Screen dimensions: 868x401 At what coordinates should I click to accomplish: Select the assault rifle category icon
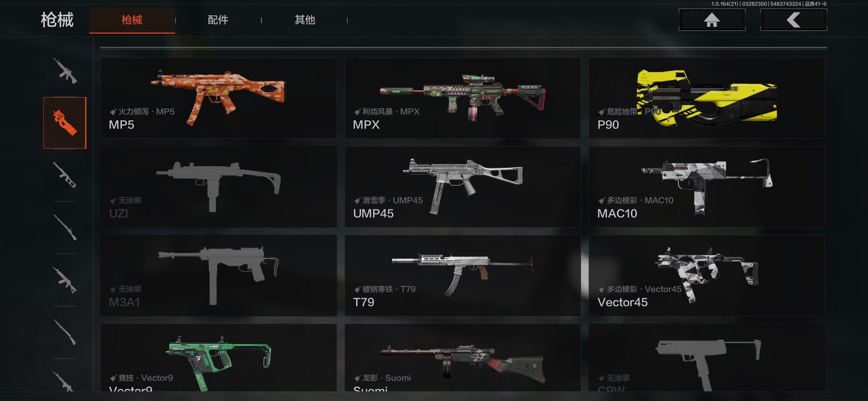point(65,71)
